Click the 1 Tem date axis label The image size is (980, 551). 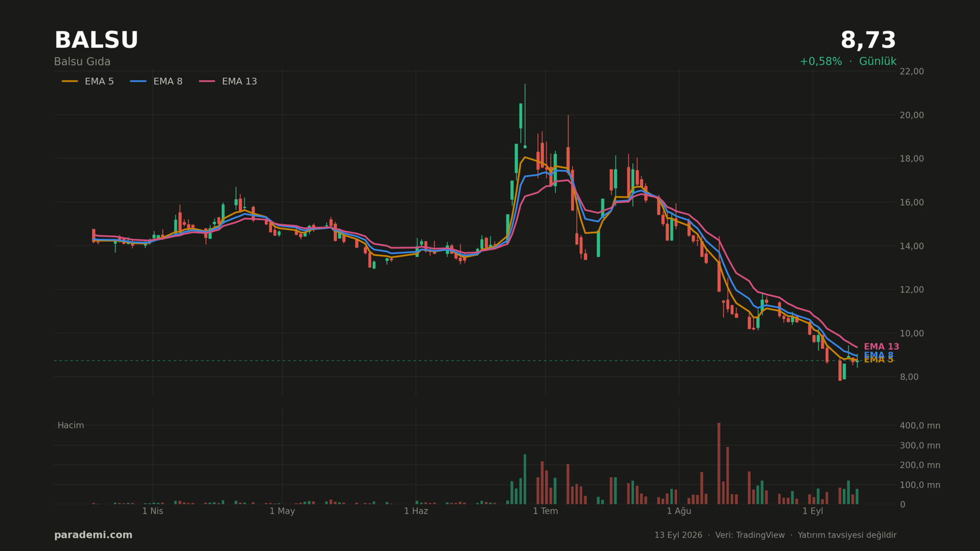545,511
